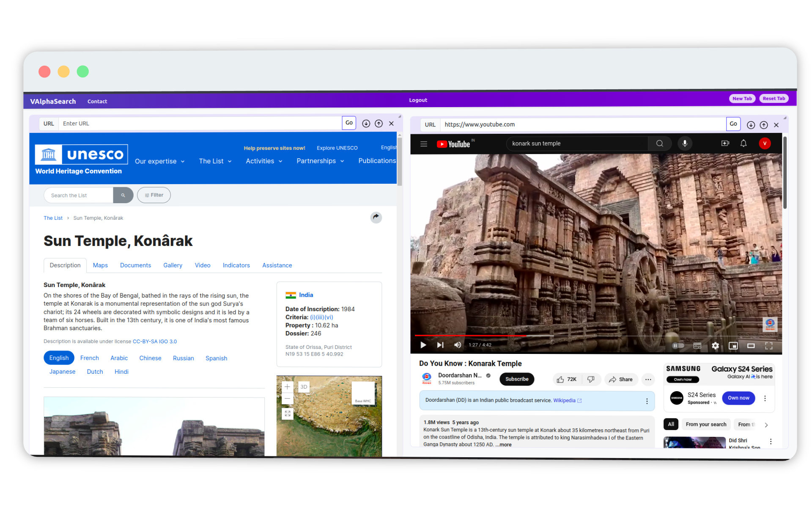Image resolution: width=812 pixels, height=508 pixels.
Task: Select the French description language
Action: pyautogui.click(x=90, y=358)
